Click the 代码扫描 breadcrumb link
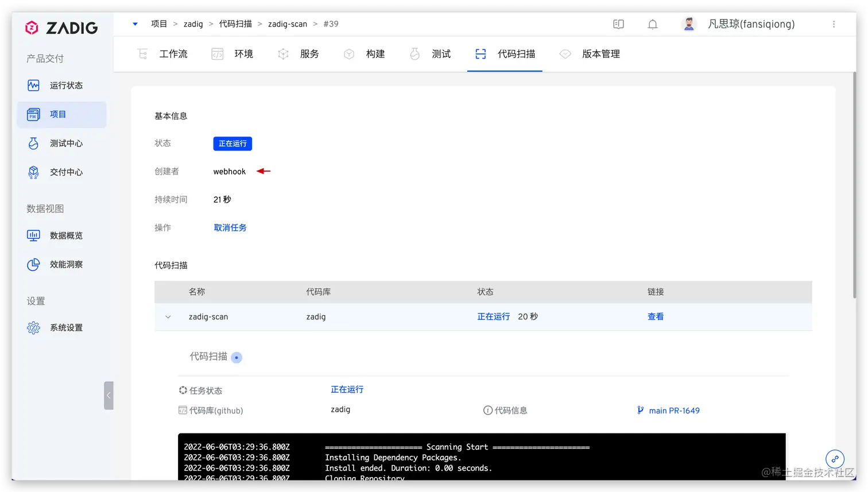The image size is (868, 492). coord(235,24)
